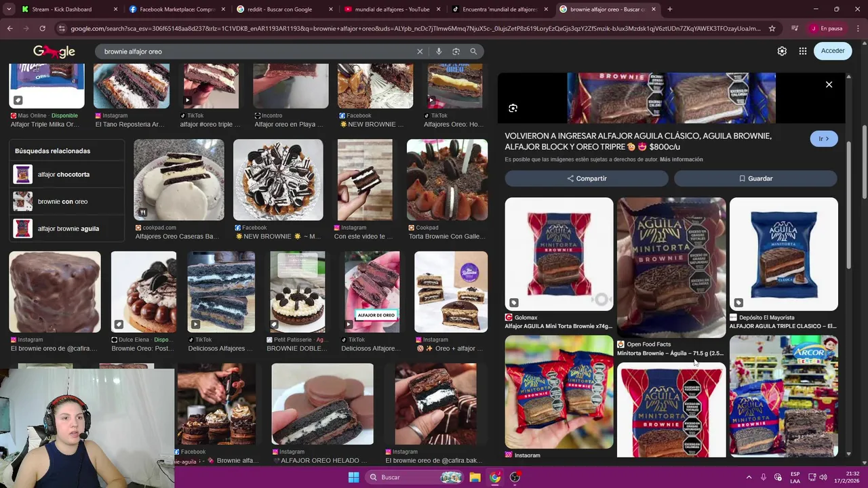Open the Dulce Elena Brownie Oreo result
The height and width of the screenshot is (488, 868).
click(144, 292)
